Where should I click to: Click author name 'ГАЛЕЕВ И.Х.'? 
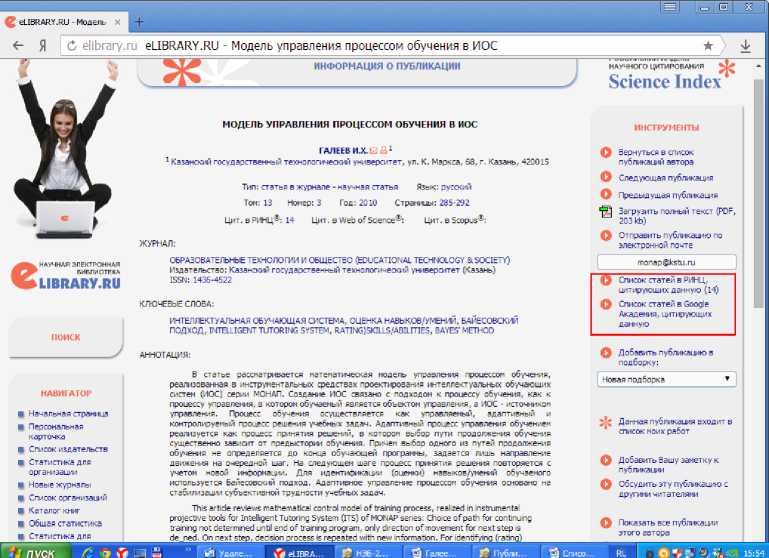click(343, 151)
